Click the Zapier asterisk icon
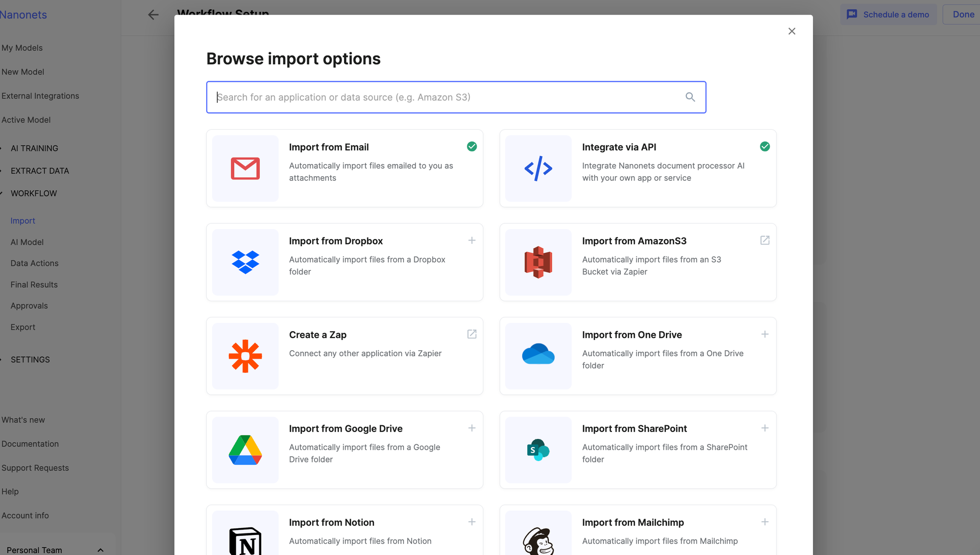Screen dimensions: 980x555 [245, 356]
